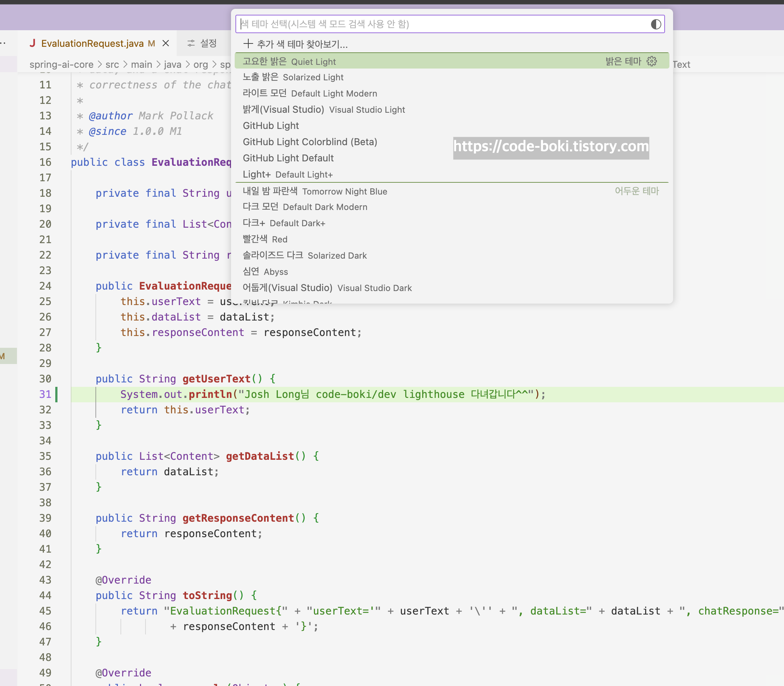Select the Abyss theme
The width and height of the screenshot is (784, 686).
coord(265,272)
